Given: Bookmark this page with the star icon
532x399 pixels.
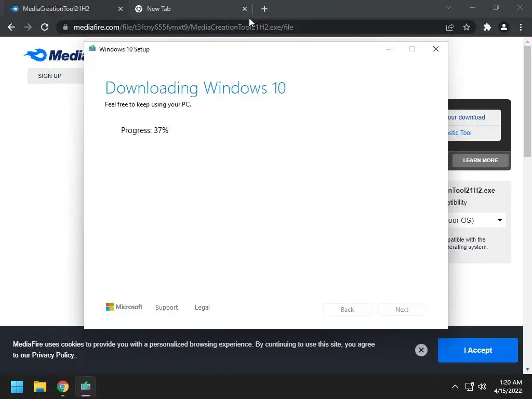Looking at the screenshot, I should tap(467, 27).
